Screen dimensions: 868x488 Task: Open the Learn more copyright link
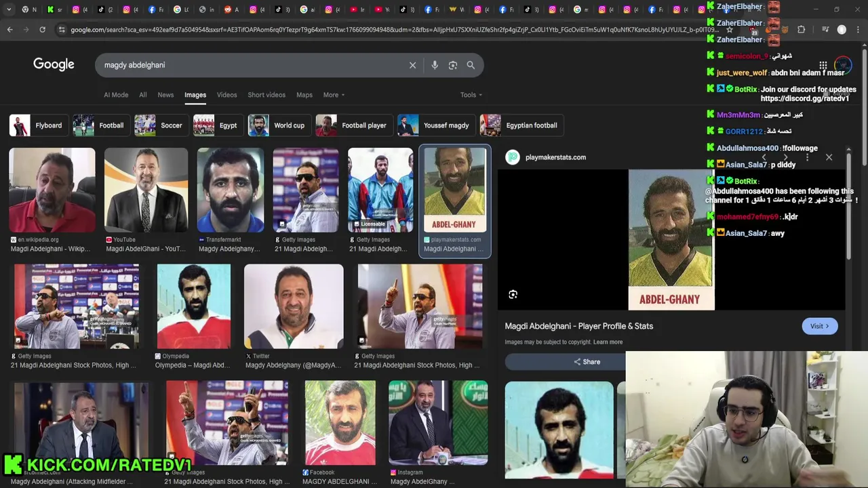coord(608,342)
